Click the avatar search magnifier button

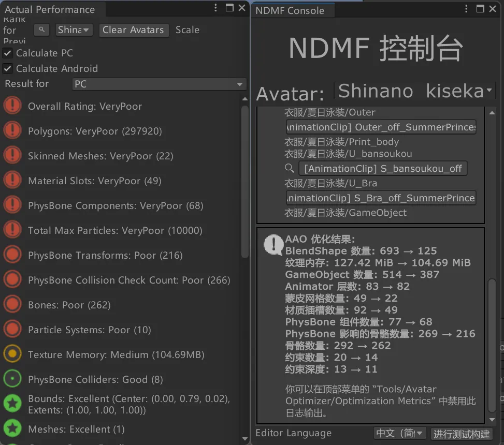[x=41, y=30]
